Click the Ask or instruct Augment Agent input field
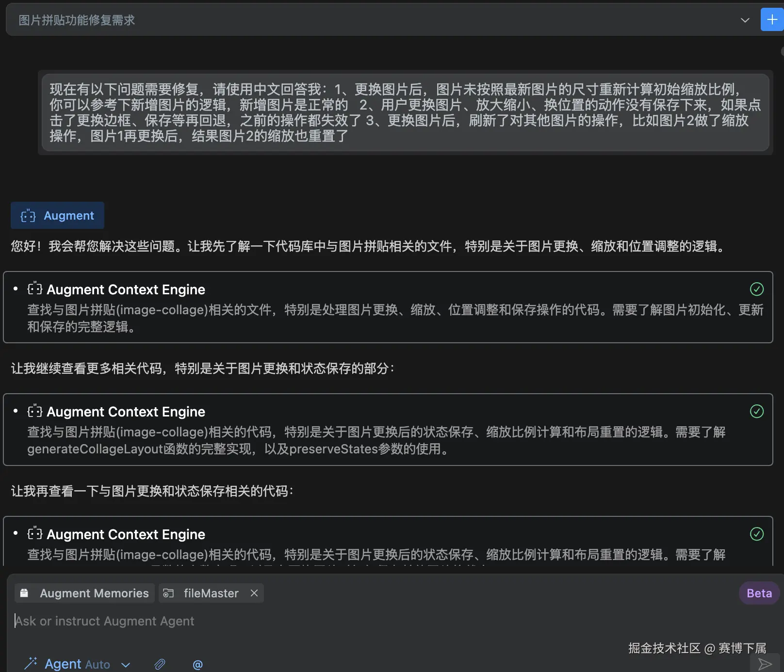This screenshot has width=784, height=672. pos(104,621)
